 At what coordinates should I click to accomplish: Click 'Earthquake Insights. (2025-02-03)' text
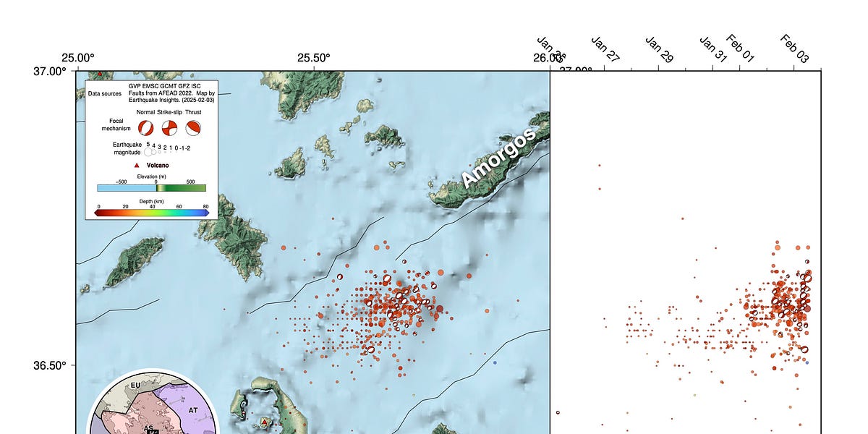171,100
